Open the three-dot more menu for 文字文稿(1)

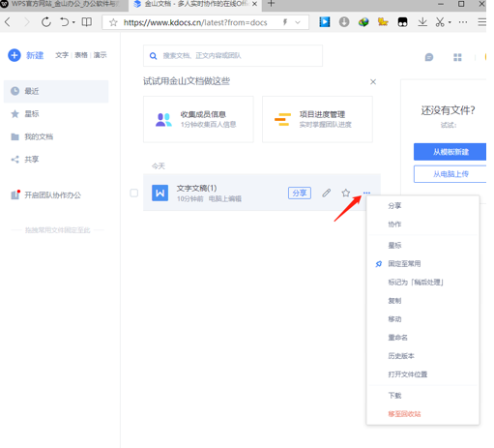[x=366, y=193]
